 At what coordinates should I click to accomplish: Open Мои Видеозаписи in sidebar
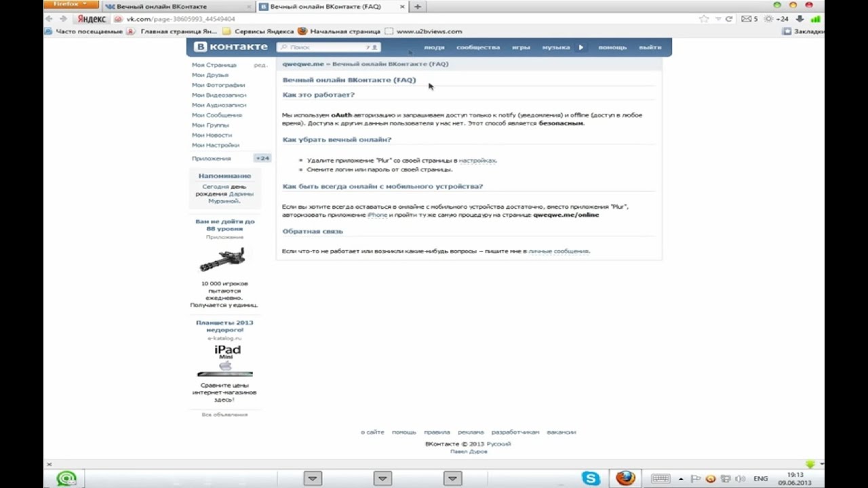(219, 96)
